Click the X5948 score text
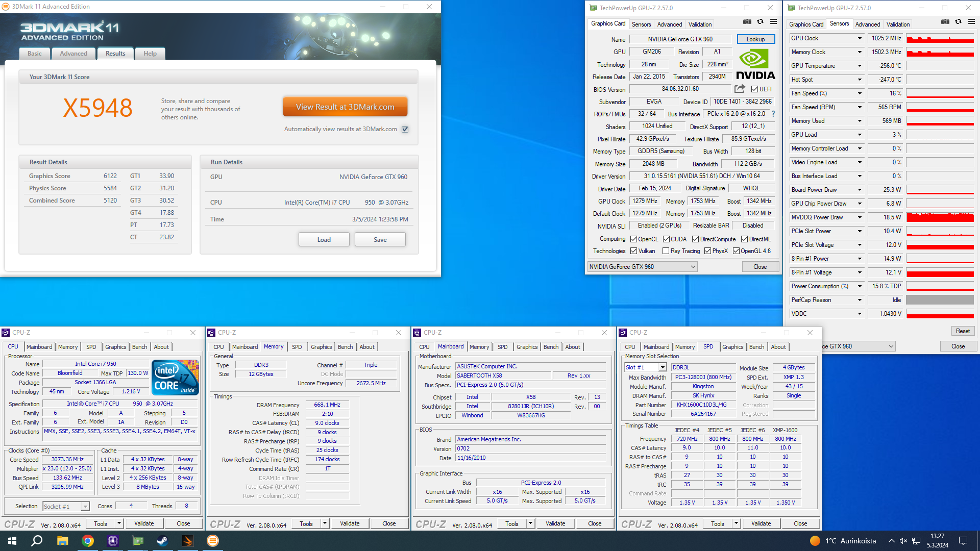This screenshot has width=980, height=551. (x=97, y=108)
